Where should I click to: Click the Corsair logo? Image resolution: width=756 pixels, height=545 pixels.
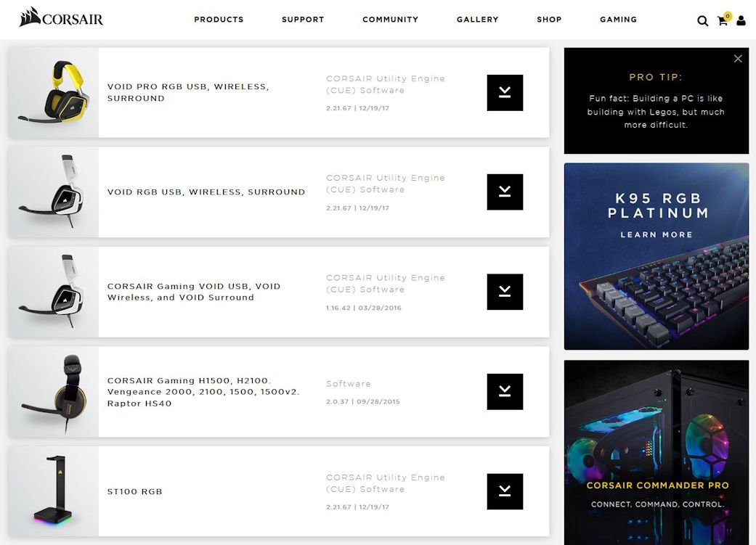coord(61,18)
